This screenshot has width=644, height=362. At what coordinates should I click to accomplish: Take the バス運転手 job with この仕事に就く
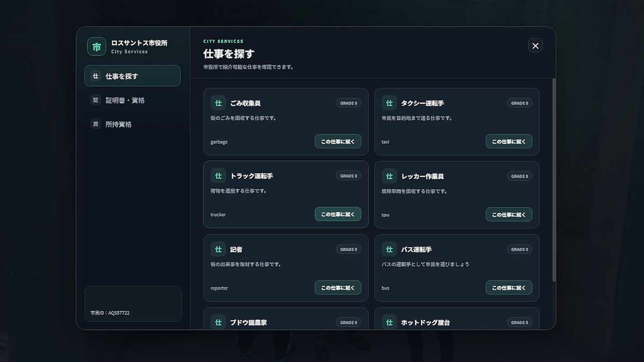tap(509, 287)
